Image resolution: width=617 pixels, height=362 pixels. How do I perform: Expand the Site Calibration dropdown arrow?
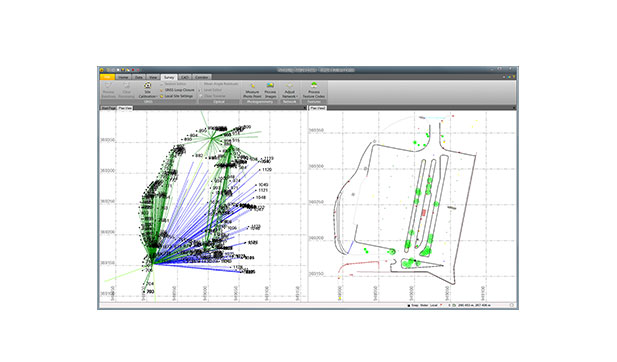[x=157, y=97]
